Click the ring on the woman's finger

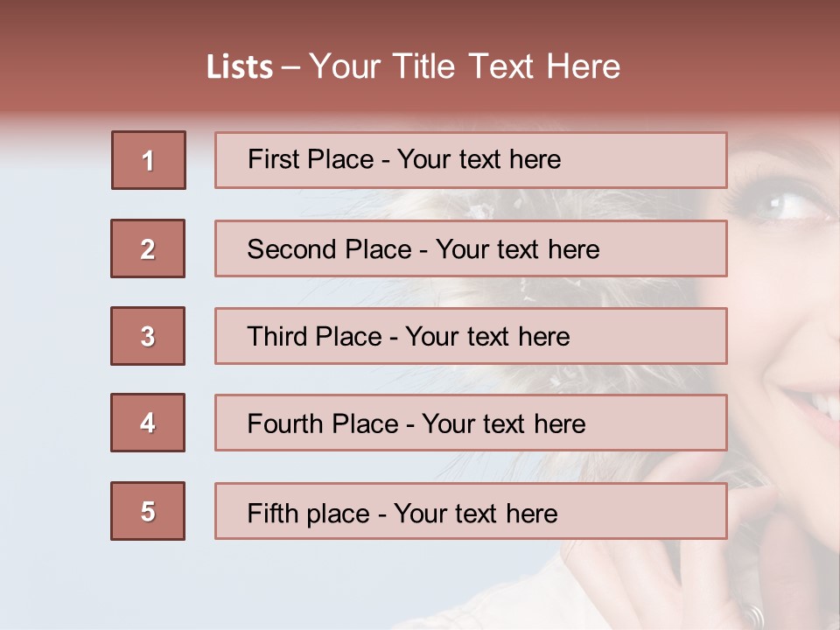754,613
